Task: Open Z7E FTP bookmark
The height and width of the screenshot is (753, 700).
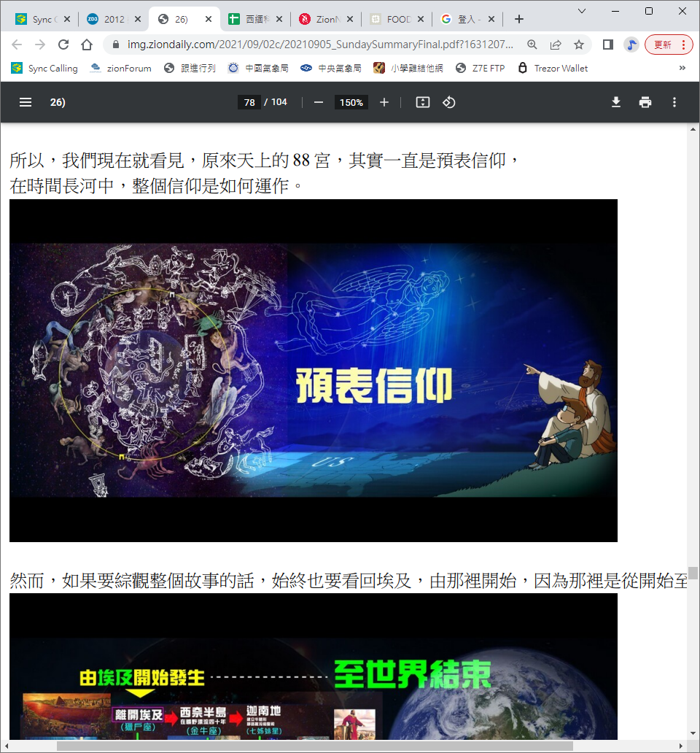Action: click(x=481, y=68)
